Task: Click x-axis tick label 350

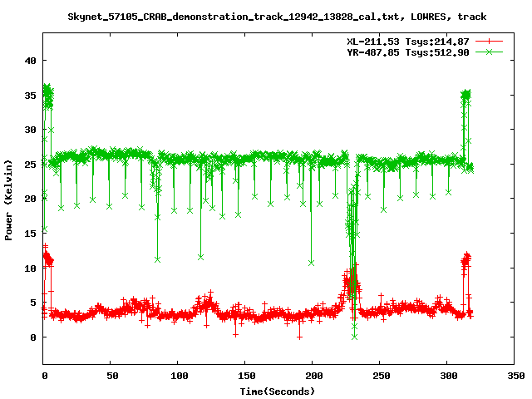Action: (515, 376)
